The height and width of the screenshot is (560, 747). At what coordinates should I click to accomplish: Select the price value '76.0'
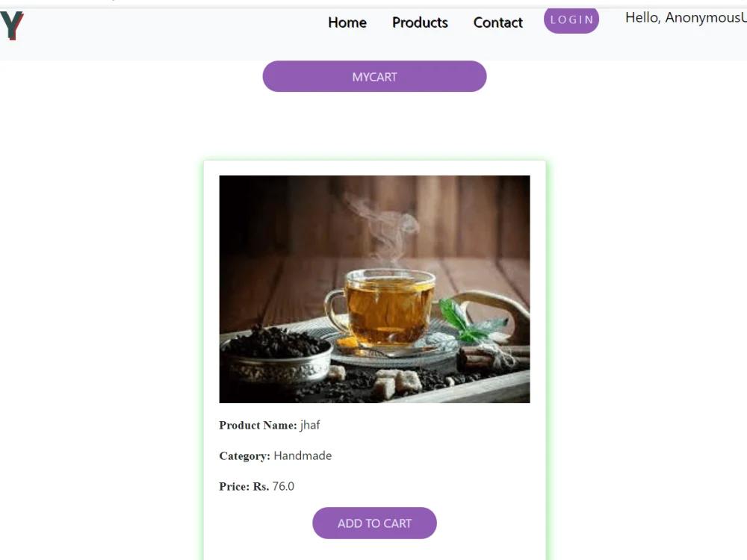(x=283, y=486)
